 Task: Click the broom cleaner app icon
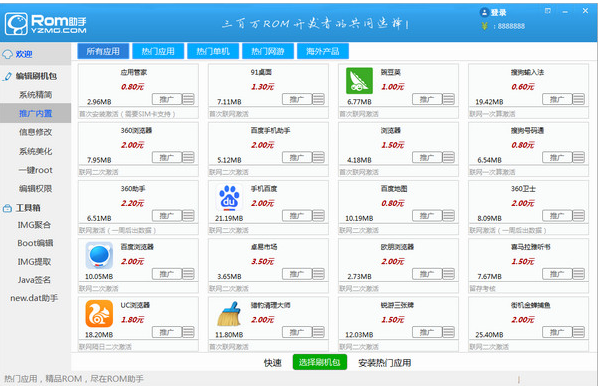point(229,314)
